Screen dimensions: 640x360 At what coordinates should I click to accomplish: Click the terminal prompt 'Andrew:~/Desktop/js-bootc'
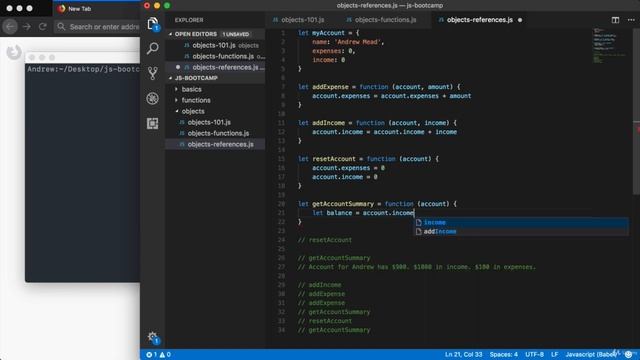83,69
